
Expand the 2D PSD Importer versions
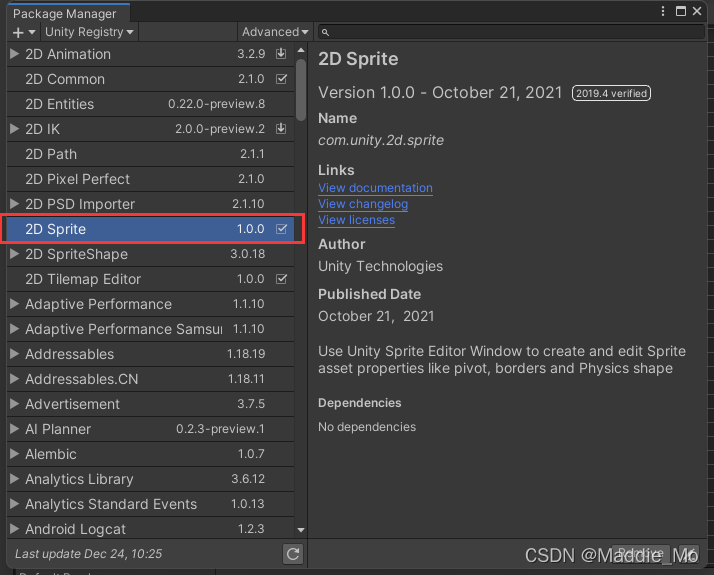(14, 204)
